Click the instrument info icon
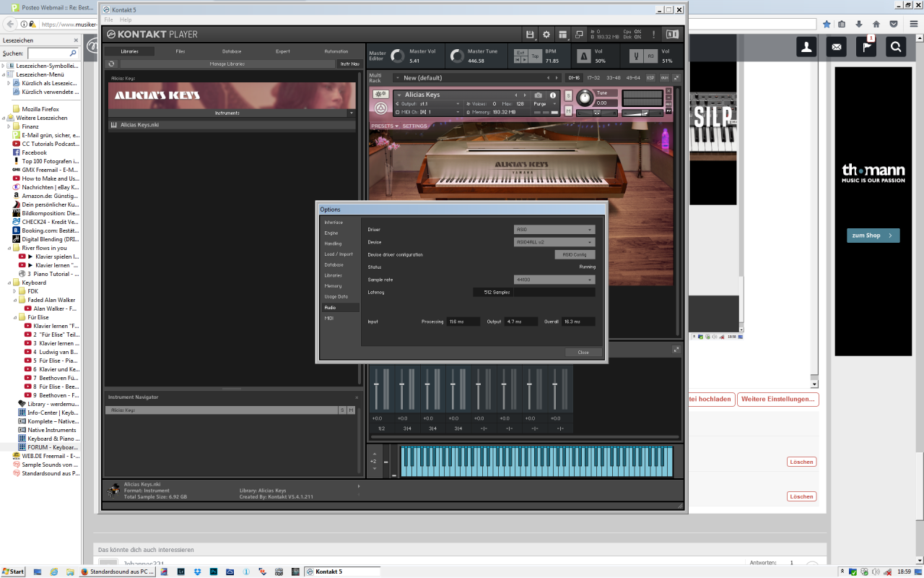The width and height of the screenshot is (924, 578). 553,95
